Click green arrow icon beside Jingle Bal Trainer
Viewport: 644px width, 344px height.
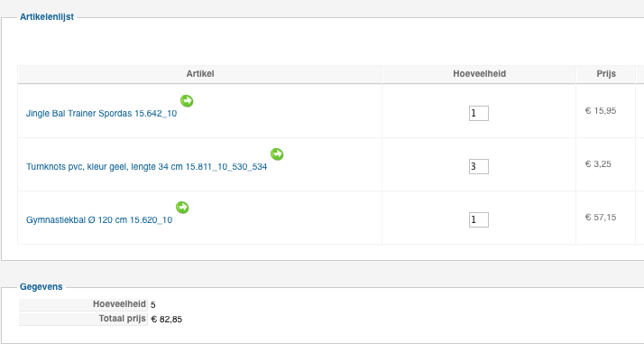coord(187,101)
